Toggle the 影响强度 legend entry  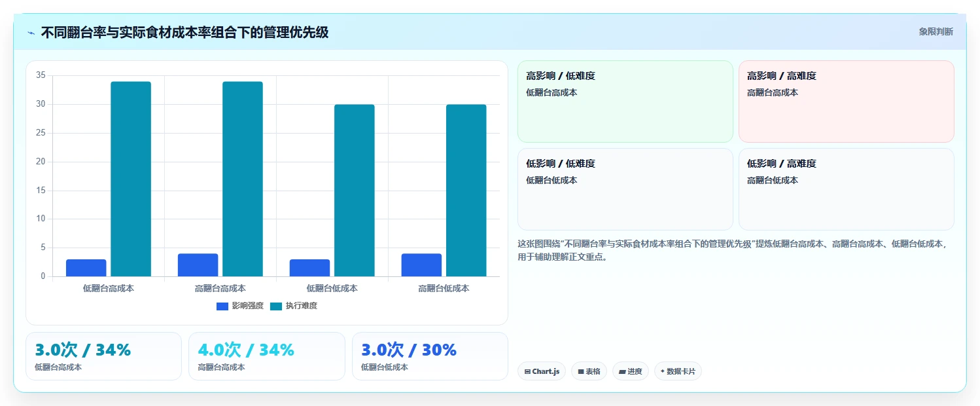[x=240, y=306]
